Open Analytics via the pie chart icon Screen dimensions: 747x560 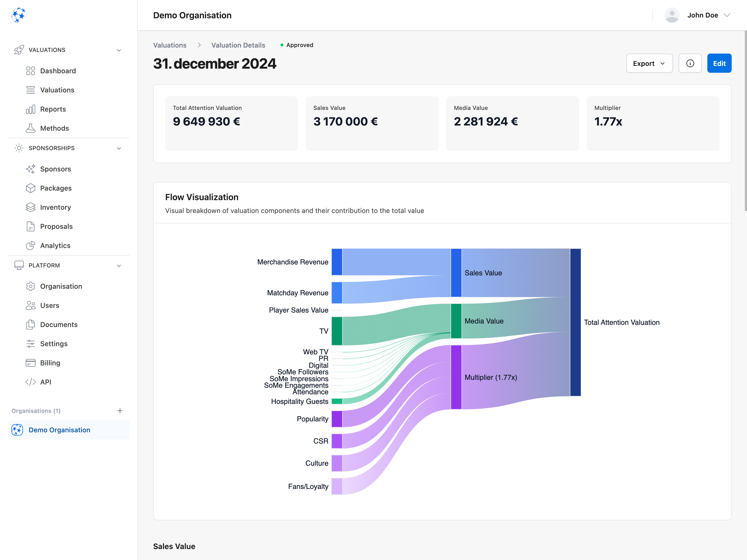tap(31, 246)
